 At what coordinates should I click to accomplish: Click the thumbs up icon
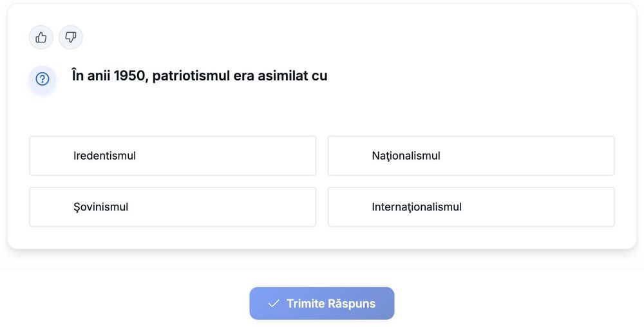[x=41, y=37]
